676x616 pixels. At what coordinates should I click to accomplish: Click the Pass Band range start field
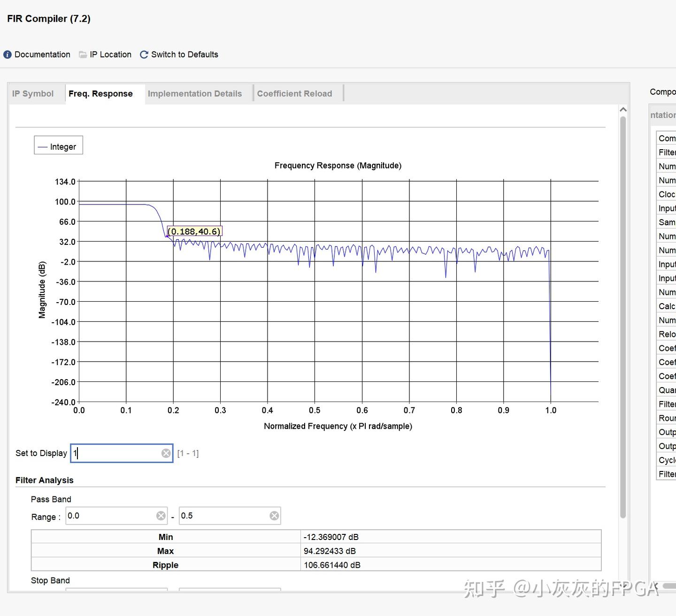pyautogui.click(x=116, y=516)
